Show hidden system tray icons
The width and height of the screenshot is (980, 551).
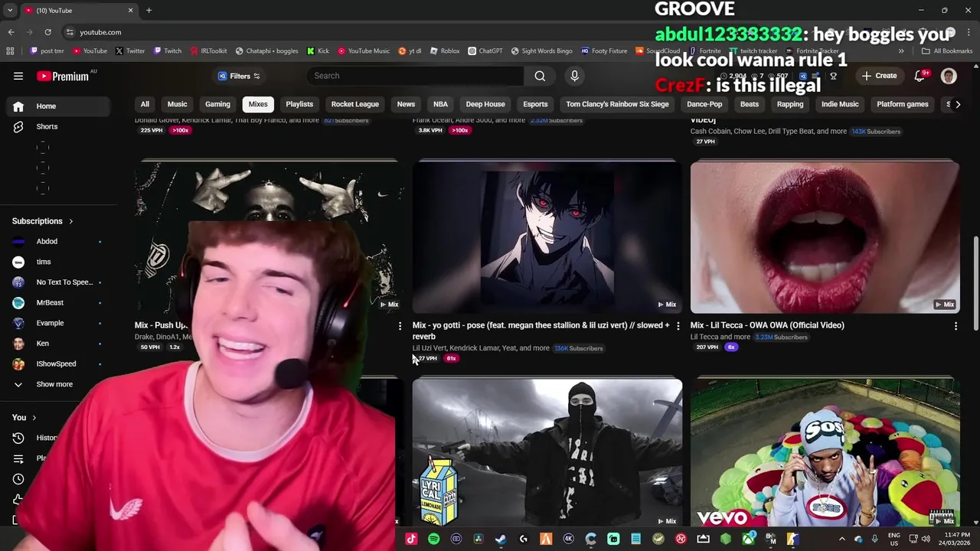click(x=841, y=540)
